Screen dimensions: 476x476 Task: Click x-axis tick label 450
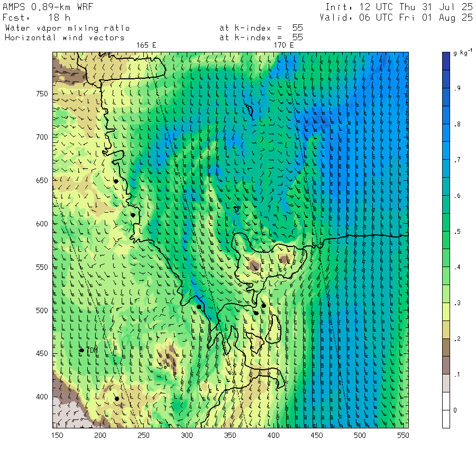tap(317, 435)
